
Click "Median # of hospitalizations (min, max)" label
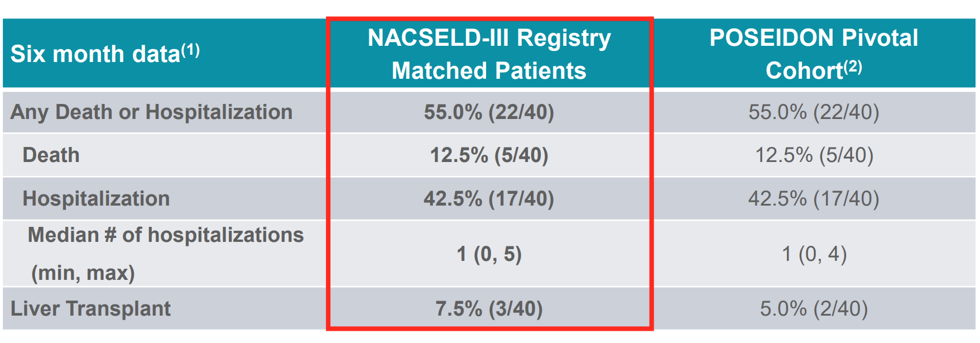[x=165, y=254]
